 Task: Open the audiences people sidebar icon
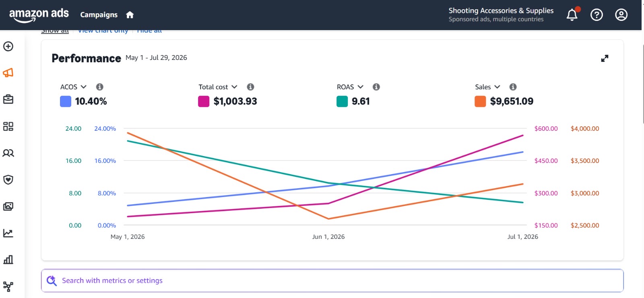(x=8, y=153)
